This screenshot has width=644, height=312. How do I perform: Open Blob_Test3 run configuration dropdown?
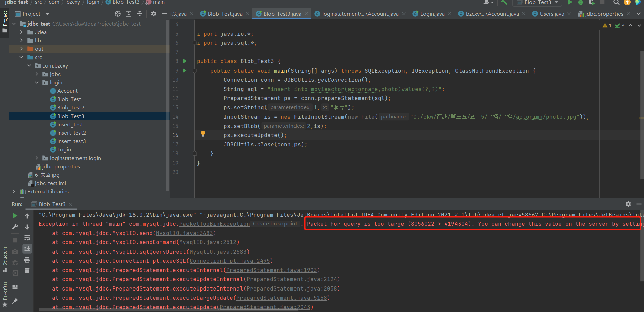(x=537, y=2)
